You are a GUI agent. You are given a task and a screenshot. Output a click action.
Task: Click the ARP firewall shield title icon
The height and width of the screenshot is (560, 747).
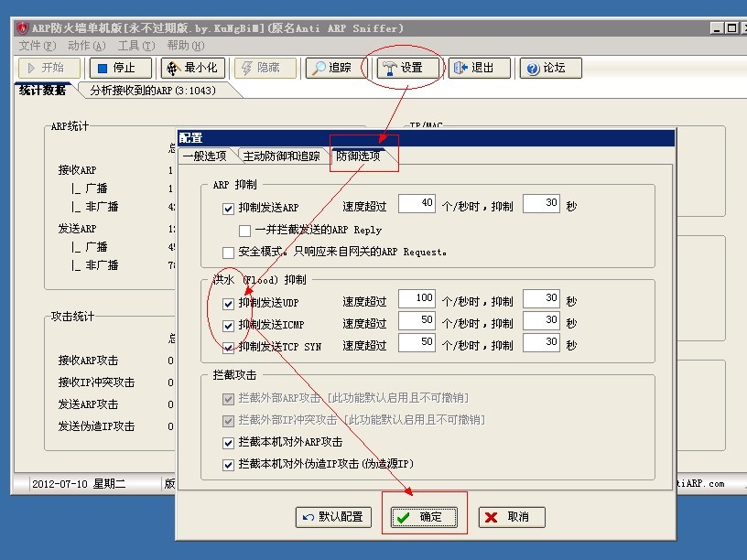(x=22, y=28)
